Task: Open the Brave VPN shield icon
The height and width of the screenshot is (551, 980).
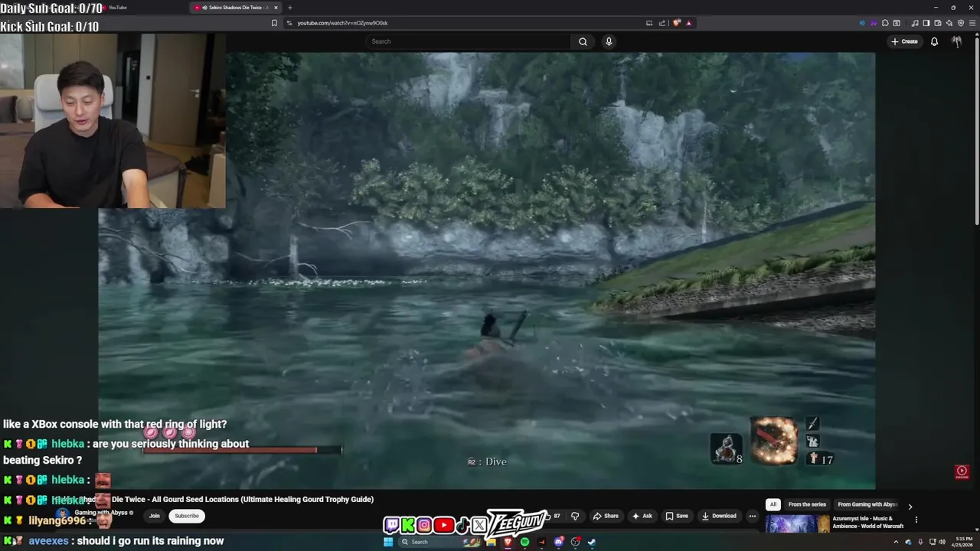Action: (x=961, y=23)
